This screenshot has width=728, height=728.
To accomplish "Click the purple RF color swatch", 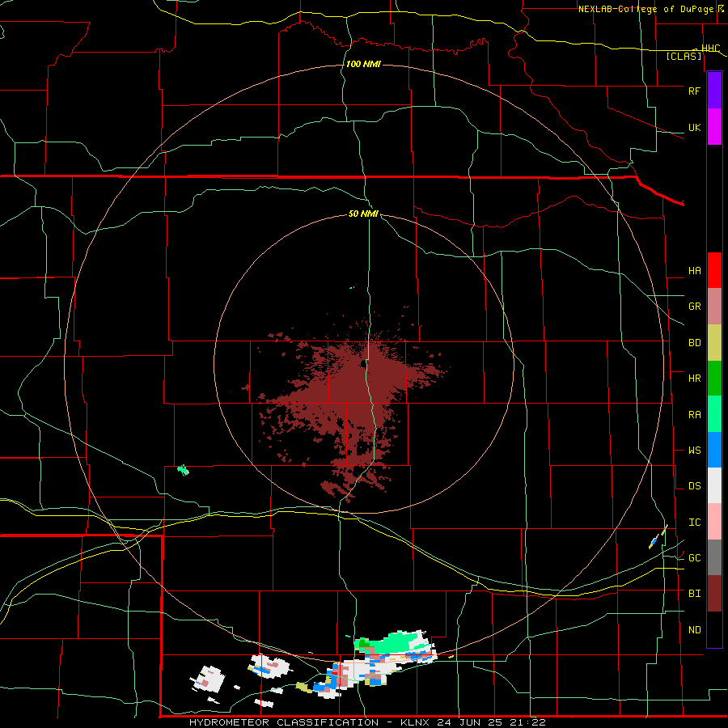I will 714,91.
